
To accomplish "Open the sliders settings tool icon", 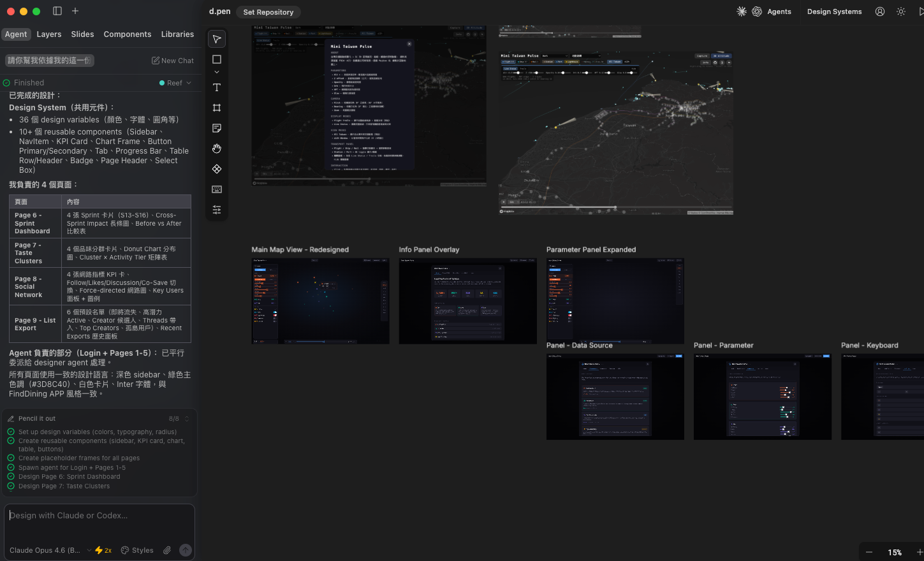I will [x=217, y=210].
